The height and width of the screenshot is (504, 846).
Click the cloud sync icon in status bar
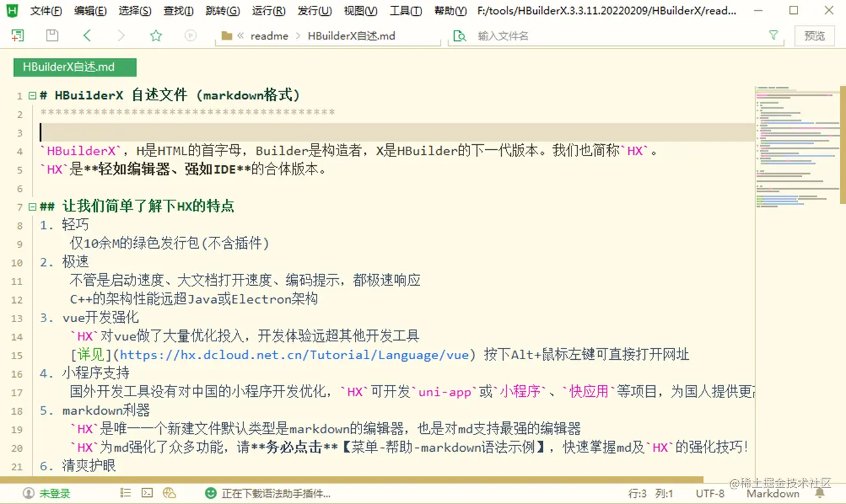[169, 493]
